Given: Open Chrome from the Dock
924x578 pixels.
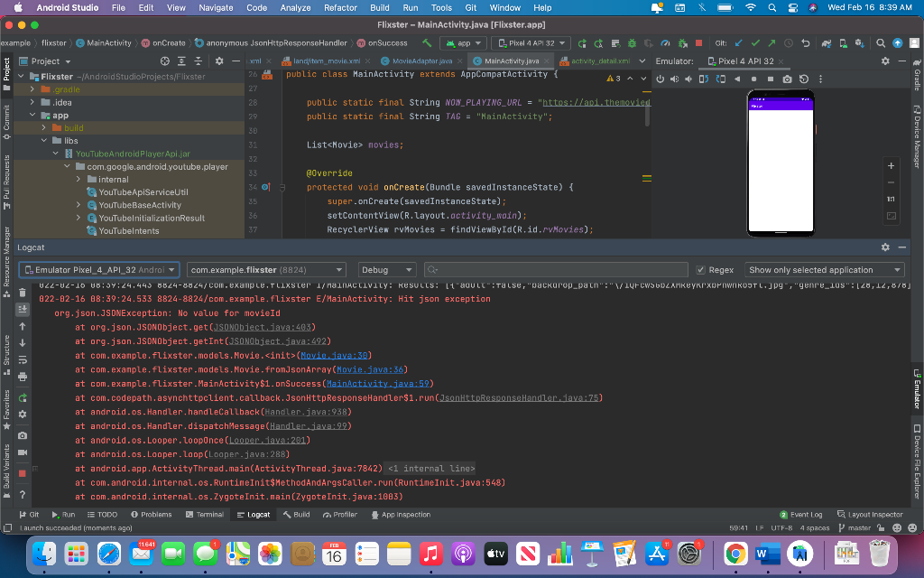Looking at the screenshot, I should (x=735, y=554).
